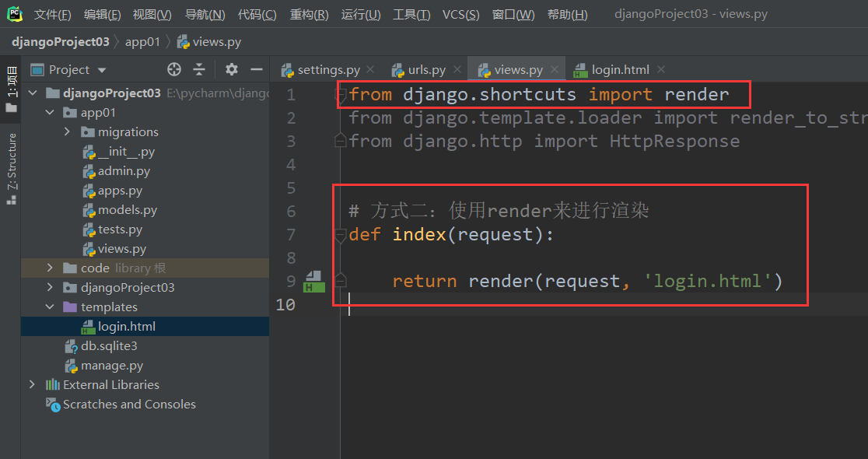Close the urls.py tab
The height and width of the screenshot is (459, 868).
pos(457,70)
